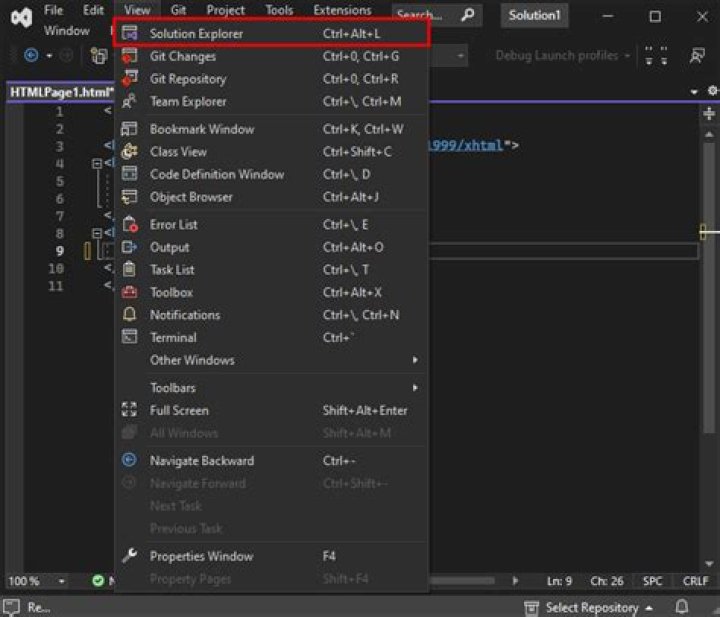Click the Notifications bell icon in menu

[129, 314]
